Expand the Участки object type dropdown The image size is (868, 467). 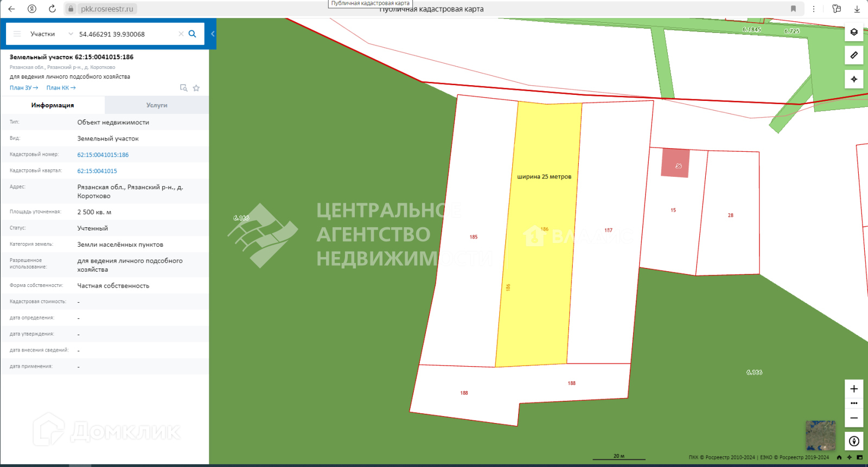tap(52, 34)
